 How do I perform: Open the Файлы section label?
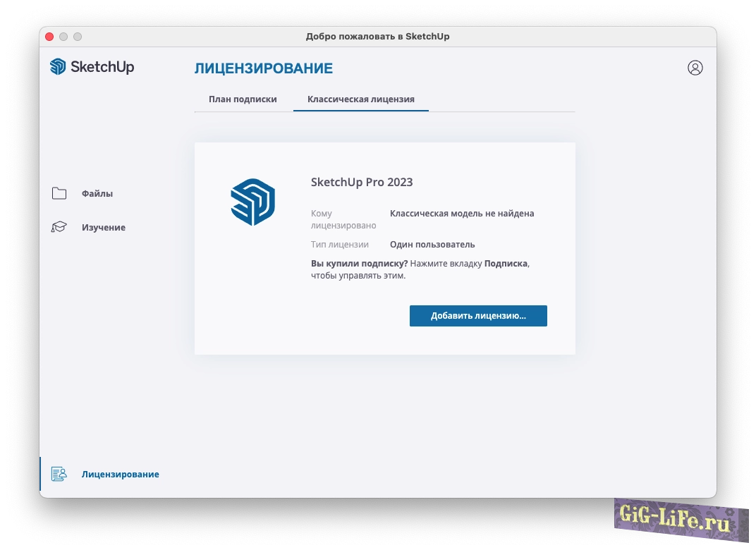(97, 194)
